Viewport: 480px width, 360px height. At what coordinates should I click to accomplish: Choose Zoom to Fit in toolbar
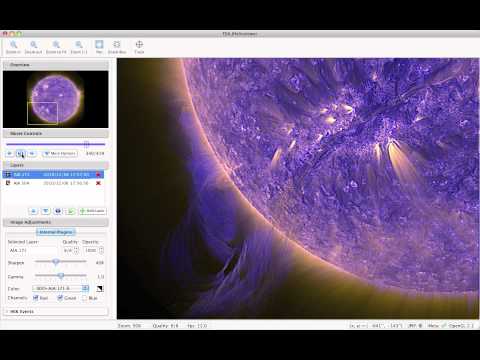tap(56, 47)
